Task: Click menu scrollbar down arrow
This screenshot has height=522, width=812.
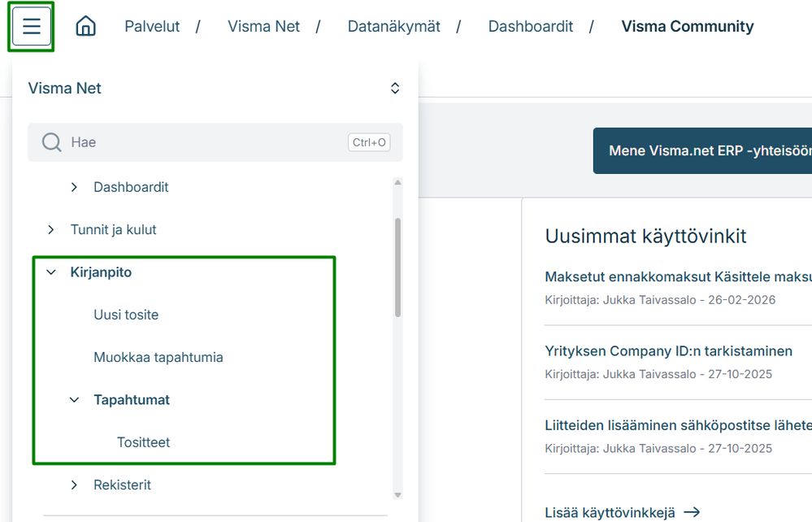Action: (397, 495)
